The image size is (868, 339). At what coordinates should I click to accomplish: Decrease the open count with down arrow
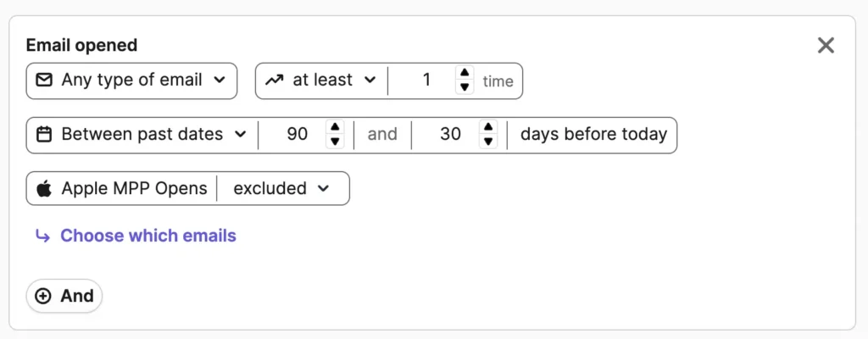(x=464, y=87)
